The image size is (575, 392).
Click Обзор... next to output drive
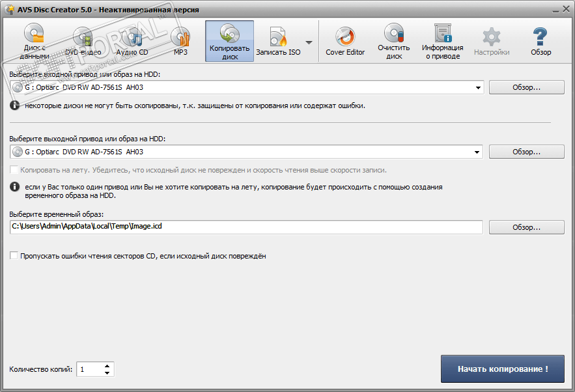pos(527,152)
